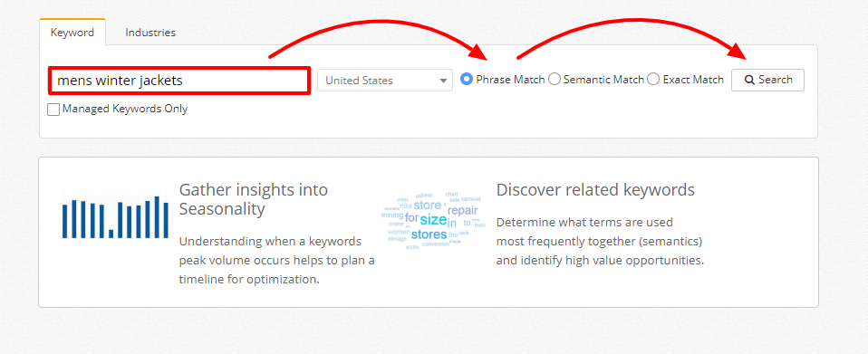Image resolution: width=868 pixels, height=354 pixels.
Task: Click the related keywords description text
Action: click(600, 241)
